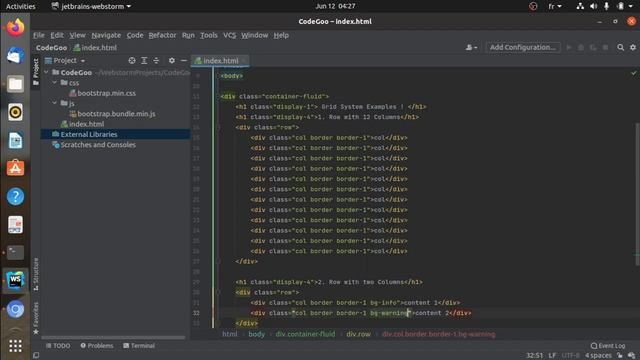
Task: Open the Refactor menu
Action: pos(162,35)
